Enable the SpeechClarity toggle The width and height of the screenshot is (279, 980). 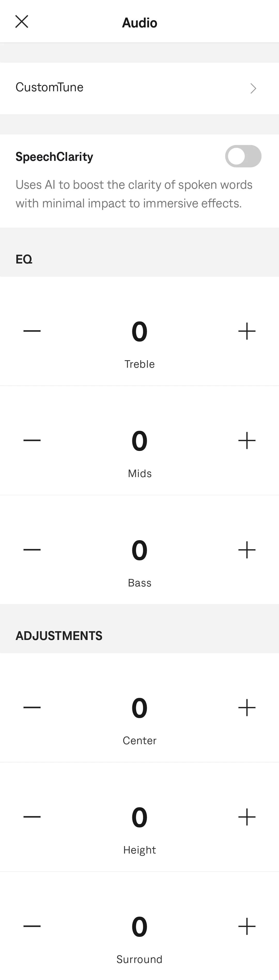click(x=243, y=156)
